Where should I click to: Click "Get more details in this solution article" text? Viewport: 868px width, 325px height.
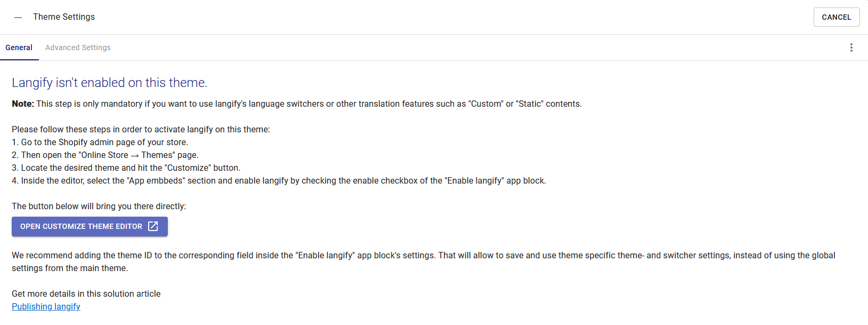[86, 294]
